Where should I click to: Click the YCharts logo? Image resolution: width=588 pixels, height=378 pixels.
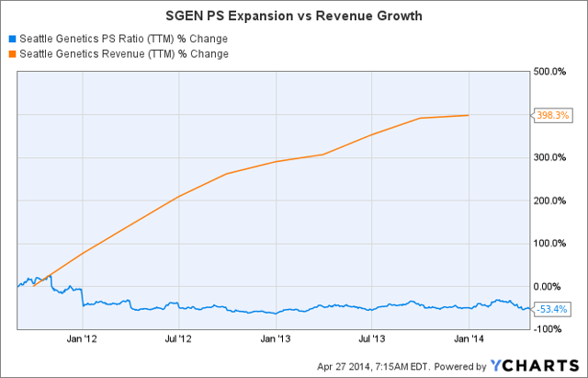pyautogui.click(x=535, y=365)
